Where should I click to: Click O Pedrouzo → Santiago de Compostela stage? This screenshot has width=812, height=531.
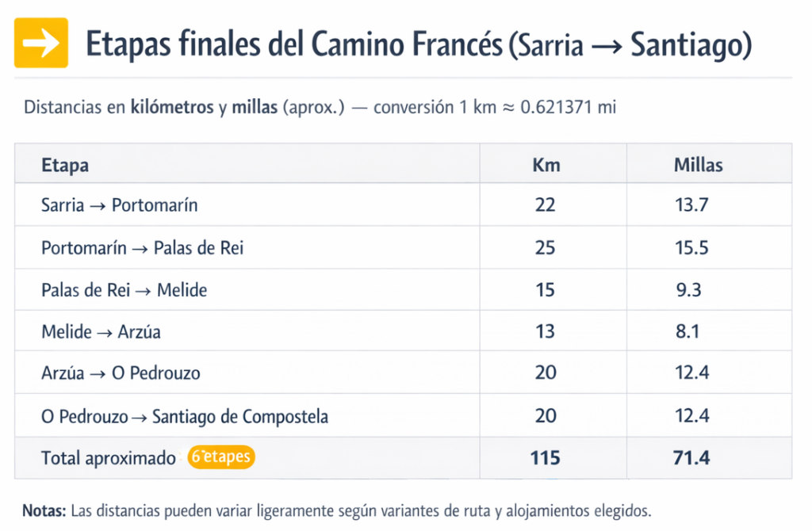pos(184,416)
